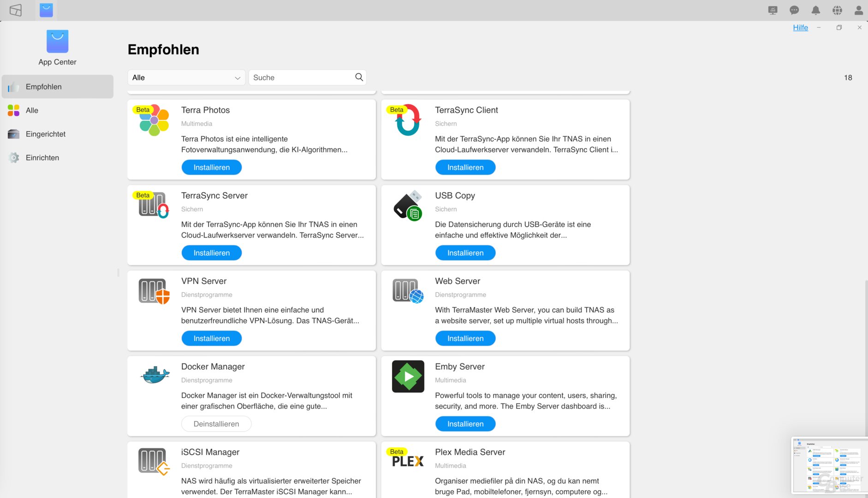
Task: Click the Emby Server play icon
Action: 408,376
